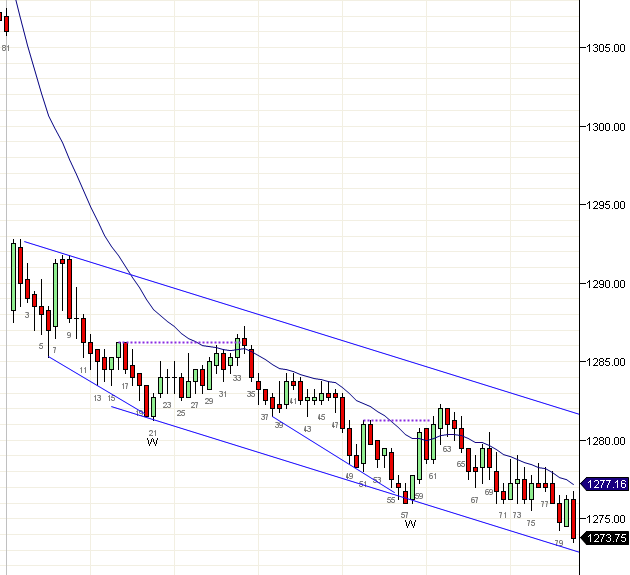This screenshot has height=575, width=630.
Task: Select the 1290.00 price axis label
Action: pos(605,284)
